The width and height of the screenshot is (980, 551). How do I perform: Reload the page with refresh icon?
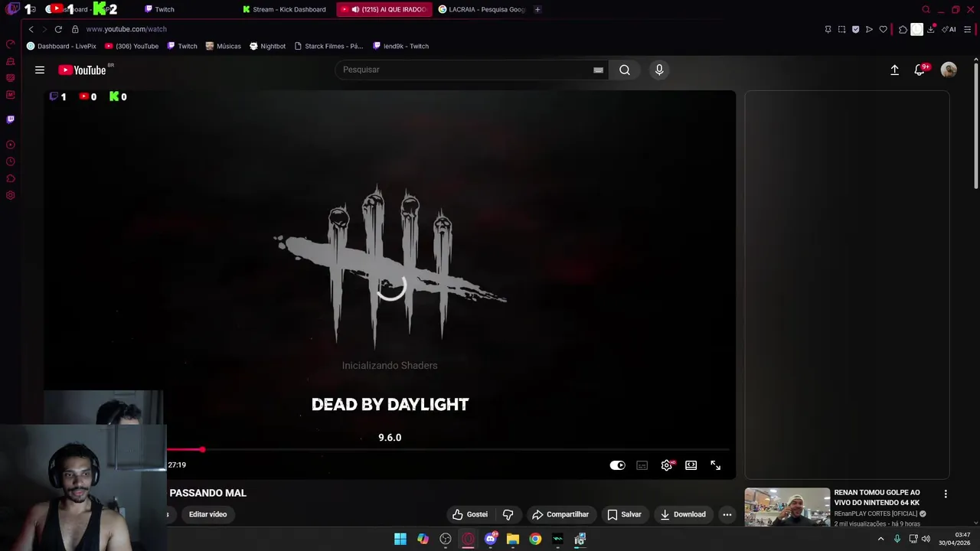[58, 29]
